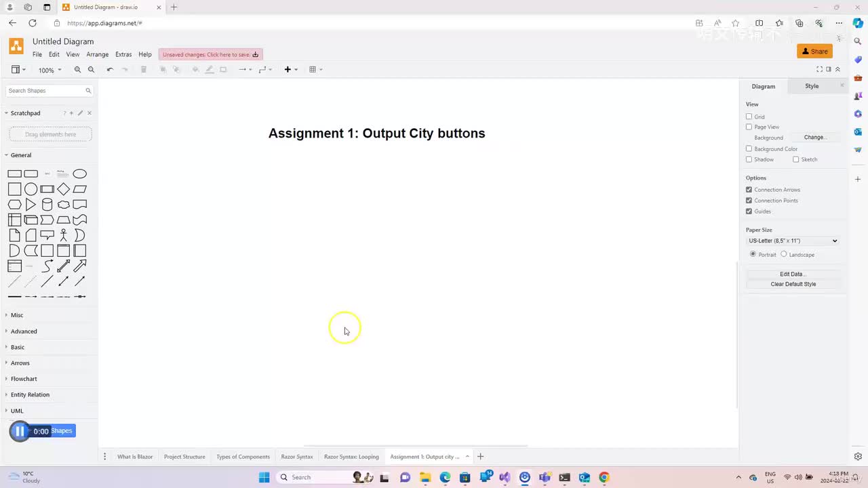Viewport: 868px width, 488px height.
Task: Click the Delete trash icon in toolbar
Action: coord(143,70)
